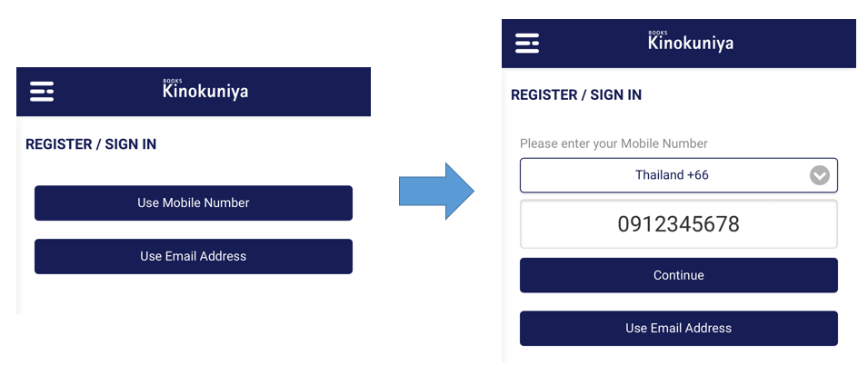
Task: Open the hamburger menu on the right screen
Action: pos(527,44)
